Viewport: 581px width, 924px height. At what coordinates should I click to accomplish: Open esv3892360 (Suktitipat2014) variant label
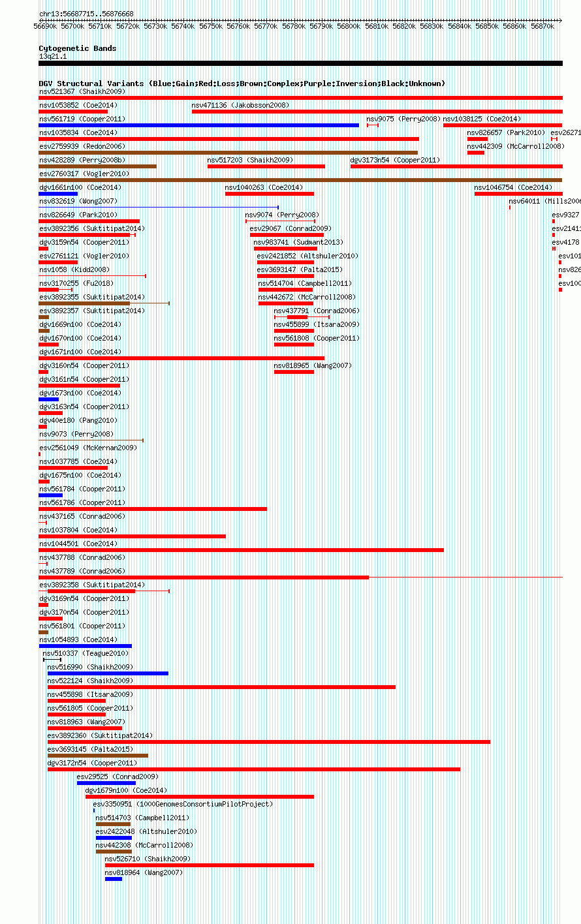click(100, 735)
